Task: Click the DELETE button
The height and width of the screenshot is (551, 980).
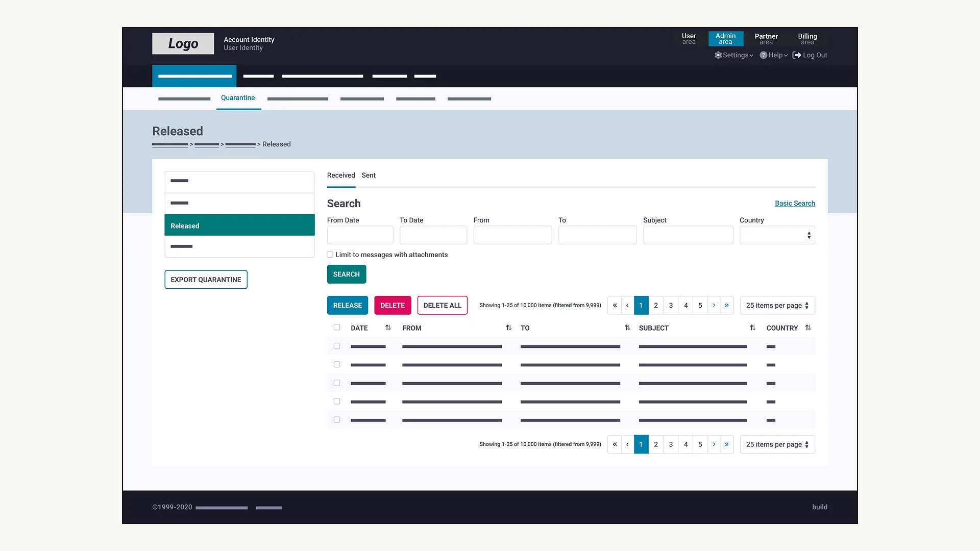Action: click(393, 305)
